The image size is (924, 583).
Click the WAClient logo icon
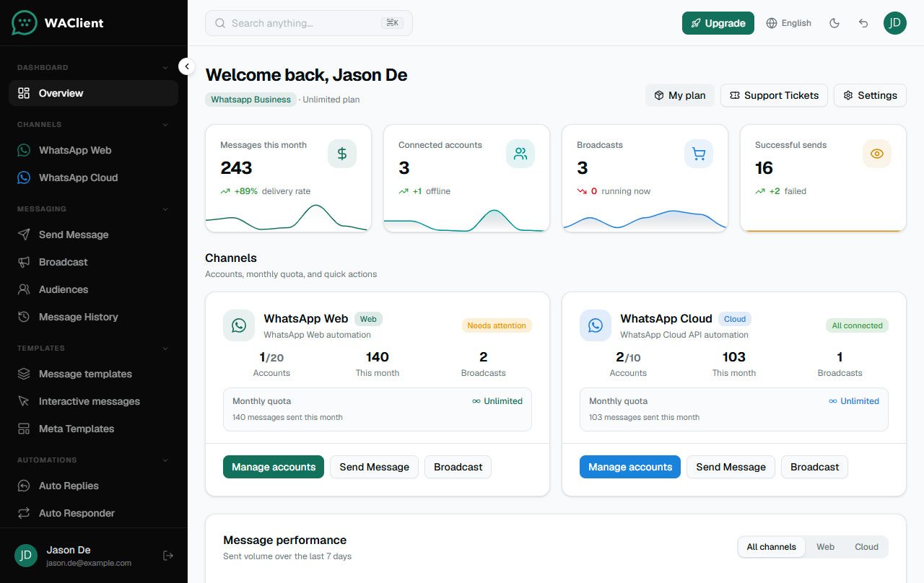click(x=24, y=22)
